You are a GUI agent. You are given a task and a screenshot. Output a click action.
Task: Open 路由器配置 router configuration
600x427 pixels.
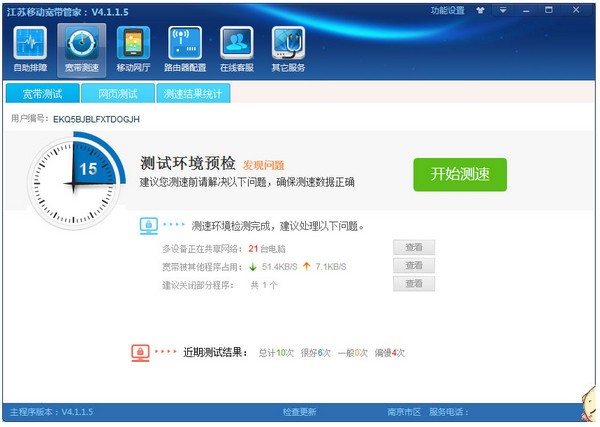tap(185, 49)
